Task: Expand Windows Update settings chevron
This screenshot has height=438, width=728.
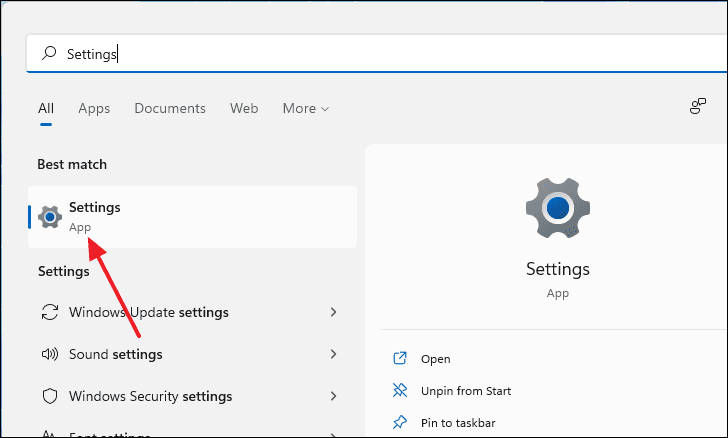Action: click(x=333, y=312)
